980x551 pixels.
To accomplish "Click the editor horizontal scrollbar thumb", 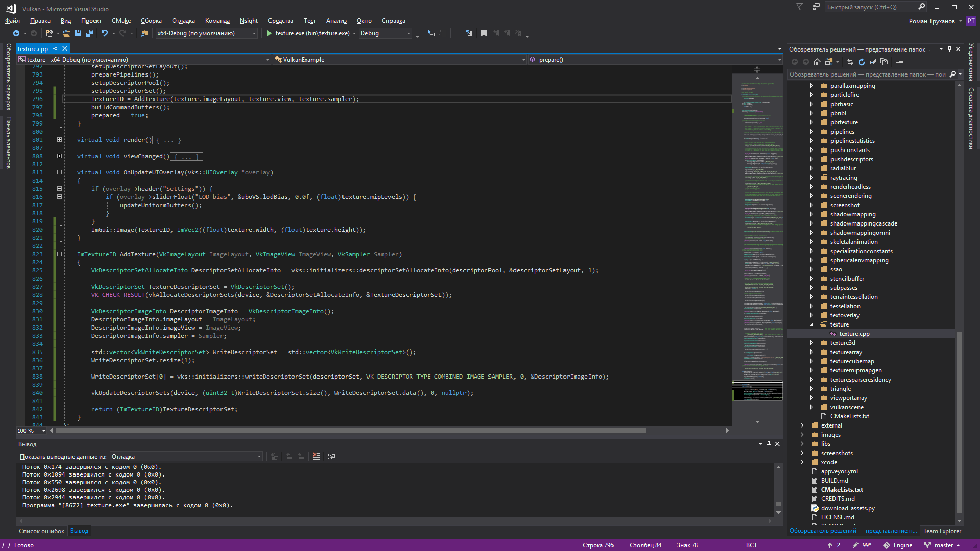I will point(351,431).
